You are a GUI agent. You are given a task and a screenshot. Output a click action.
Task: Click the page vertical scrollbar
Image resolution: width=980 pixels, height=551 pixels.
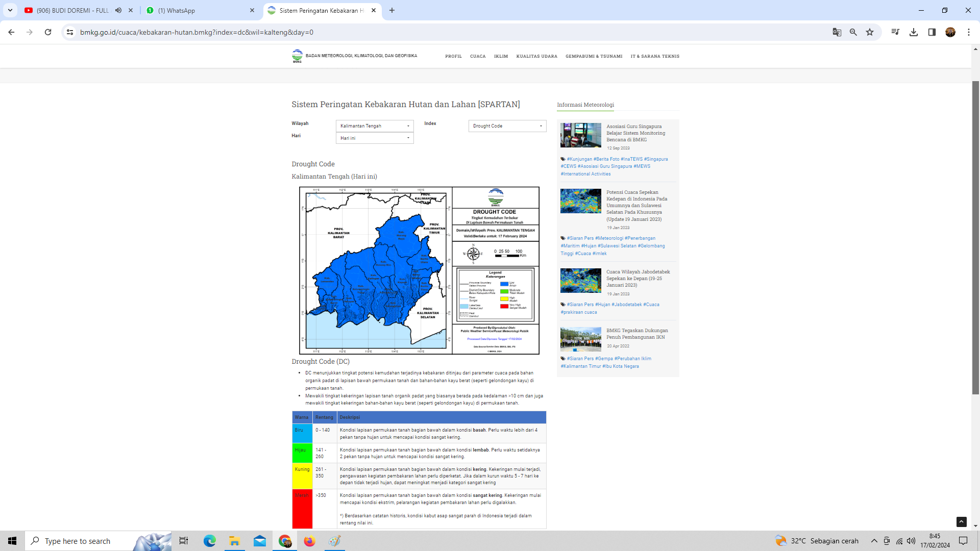(975, 237)
